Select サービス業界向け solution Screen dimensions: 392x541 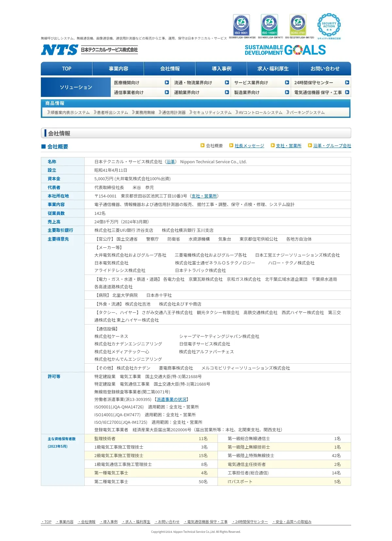[x=261, y=83]
